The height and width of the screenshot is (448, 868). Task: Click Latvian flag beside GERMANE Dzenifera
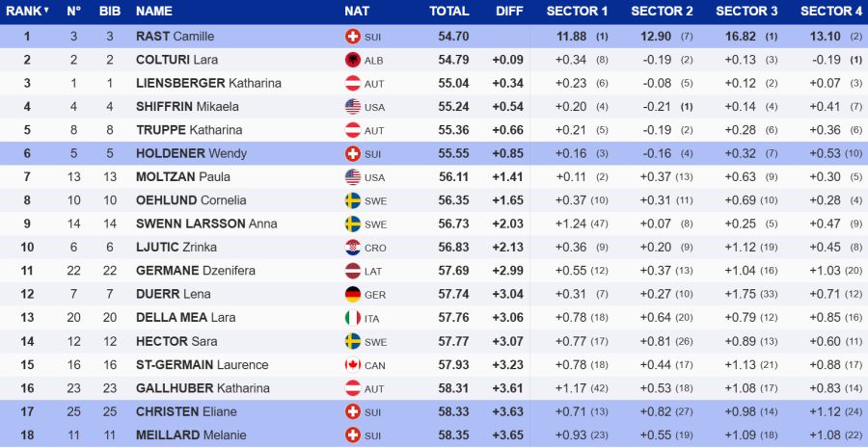pyautogui.click(x=352, y=271)
